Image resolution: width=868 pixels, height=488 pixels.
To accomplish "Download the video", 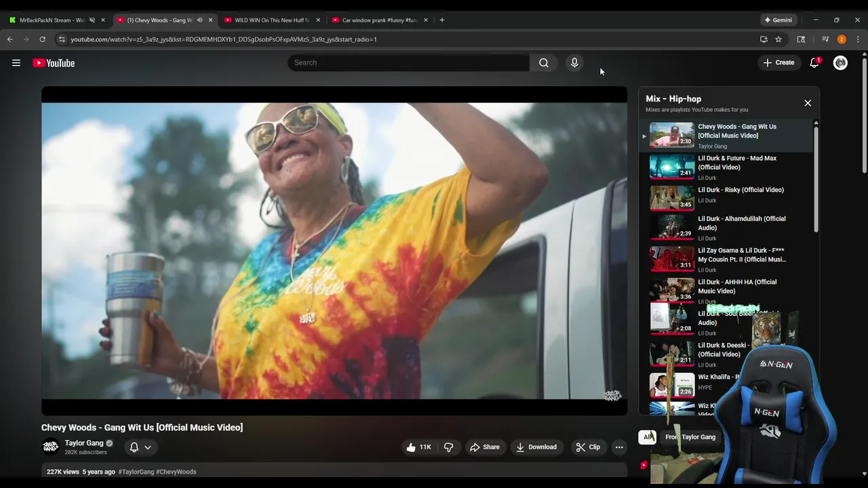I will pyautogui.click(x=536, y=447).
